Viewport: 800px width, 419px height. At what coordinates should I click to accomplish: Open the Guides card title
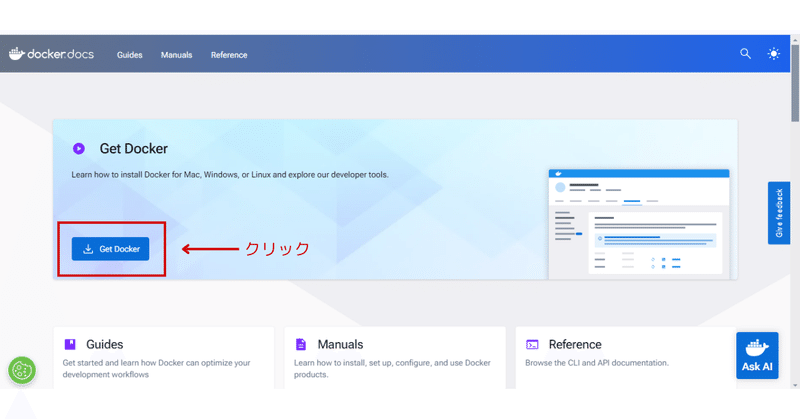105,344
